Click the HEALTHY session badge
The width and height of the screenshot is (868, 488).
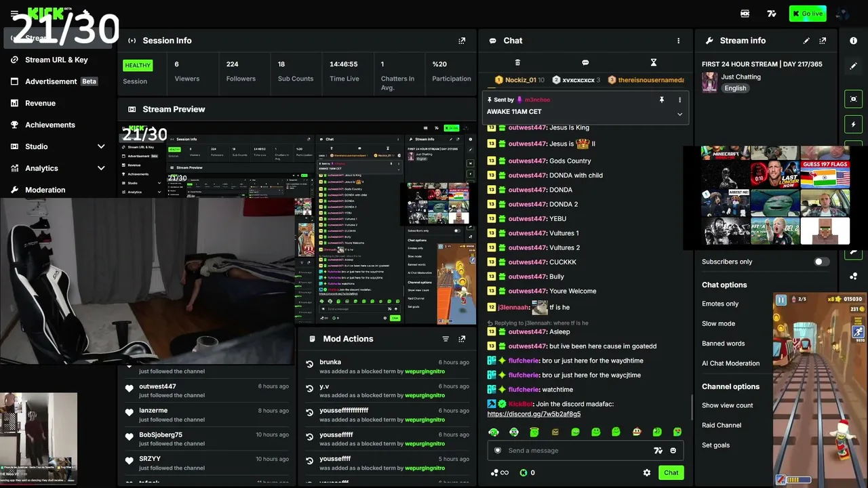coord(138,66)
